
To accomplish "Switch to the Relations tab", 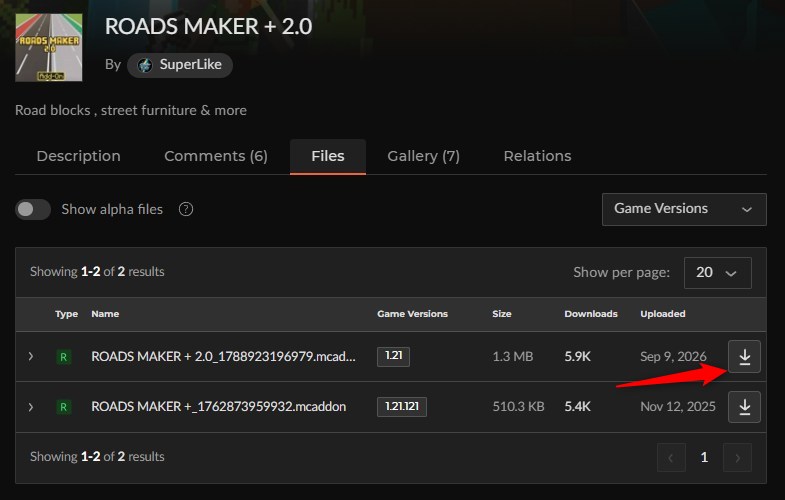I will [537, 156].
